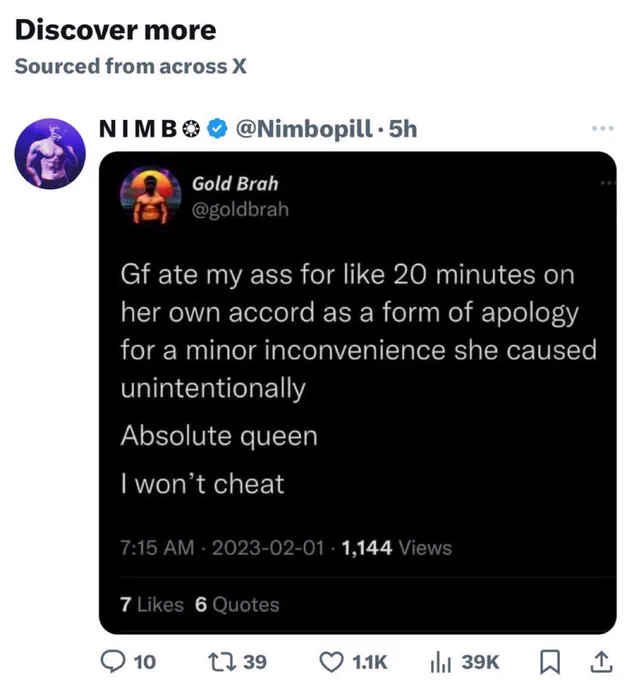This screenshot has height=680, width=631.
Task: Repost using the retweet arrows icon
Action: 222,661
